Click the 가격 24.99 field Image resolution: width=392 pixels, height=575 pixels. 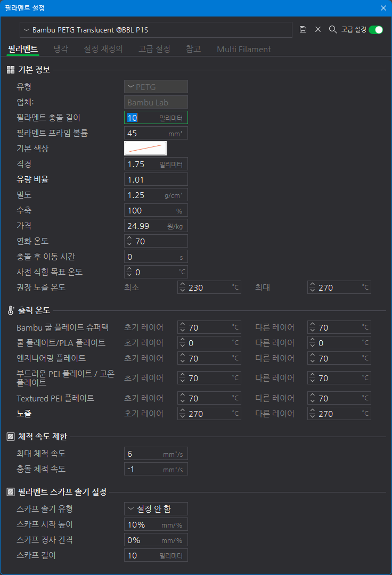coord(156,226)
